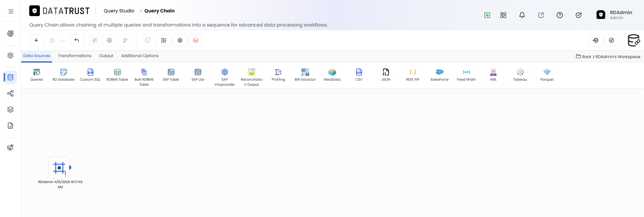Select the Tableau source
The height and width of the screenshot is (217, 644).
pos(520,75)
